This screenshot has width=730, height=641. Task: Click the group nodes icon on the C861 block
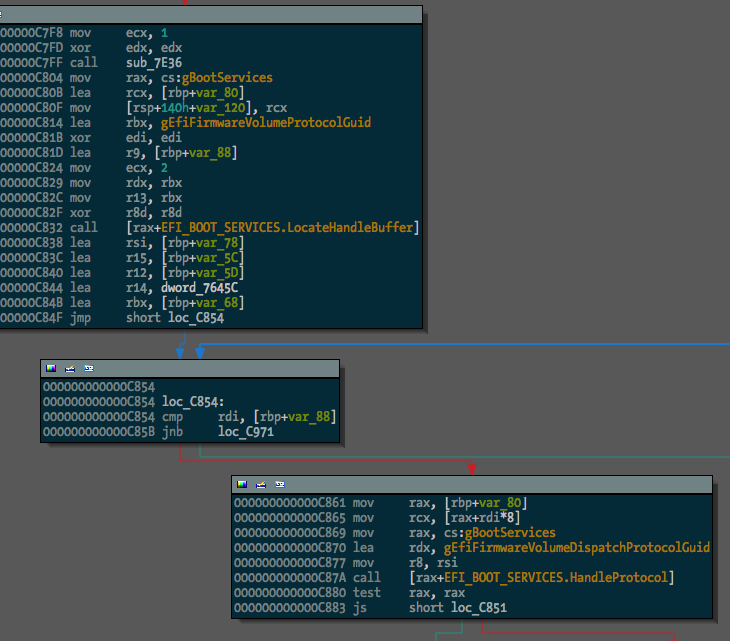click(x=280, y=485)
